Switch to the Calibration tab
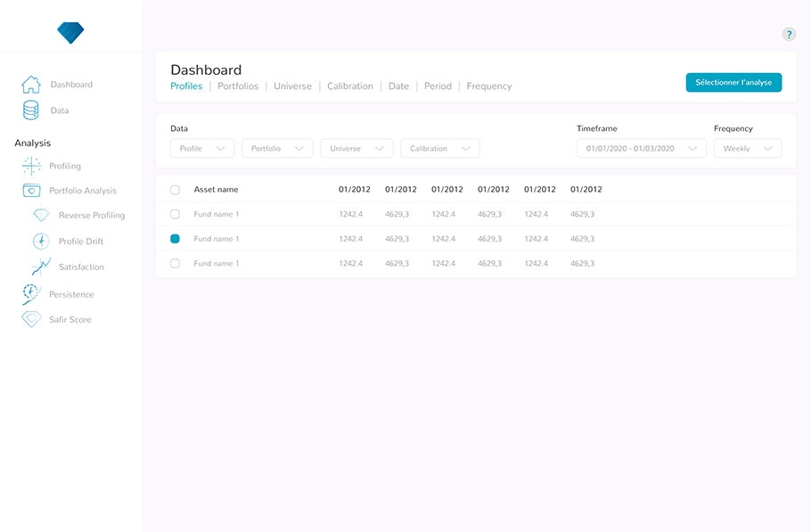This screenshot has height=532, width=811. pyautogui.click(x=350, y=86)
